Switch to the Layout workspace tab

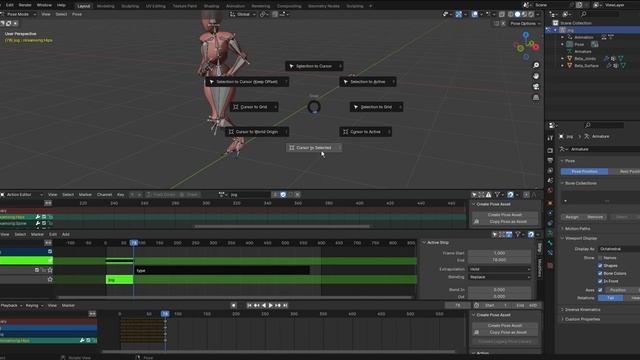84,6
